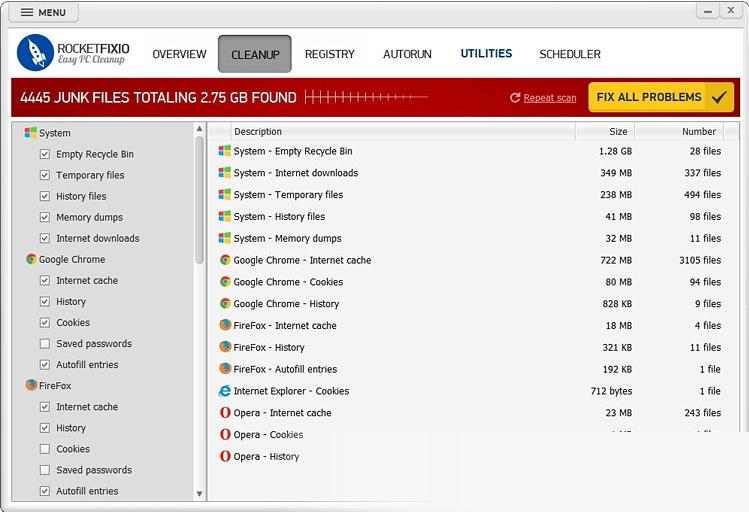
Task: Uncheck Memory dumps checkbox
Action: [45, 217]
